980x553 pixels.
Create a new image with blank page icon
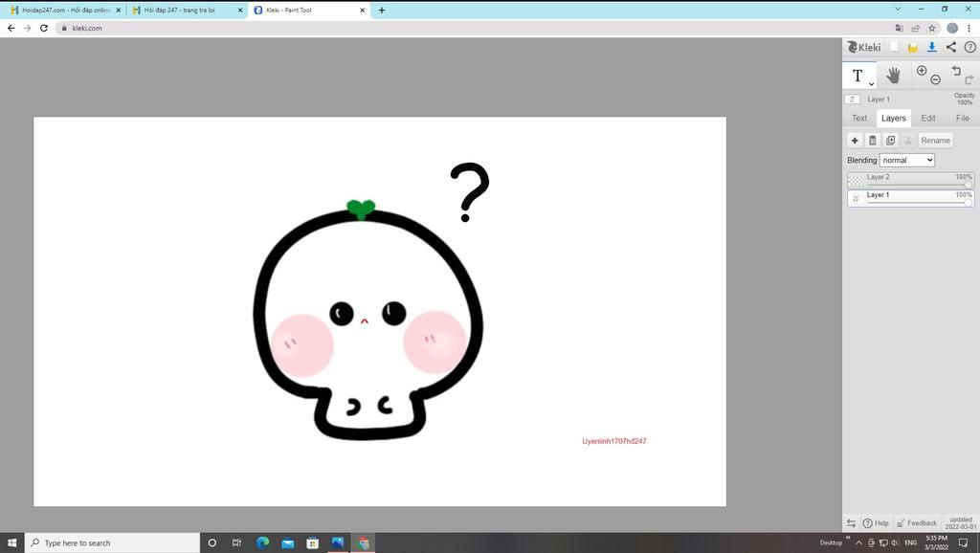pos(895,47)
